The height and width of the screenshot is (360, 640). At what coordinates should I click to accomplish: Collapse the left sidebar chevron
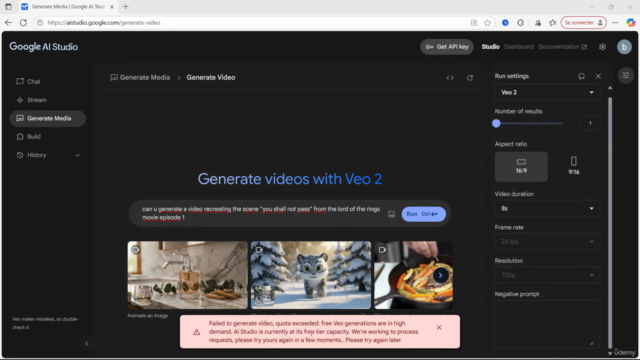coord(87,344)
